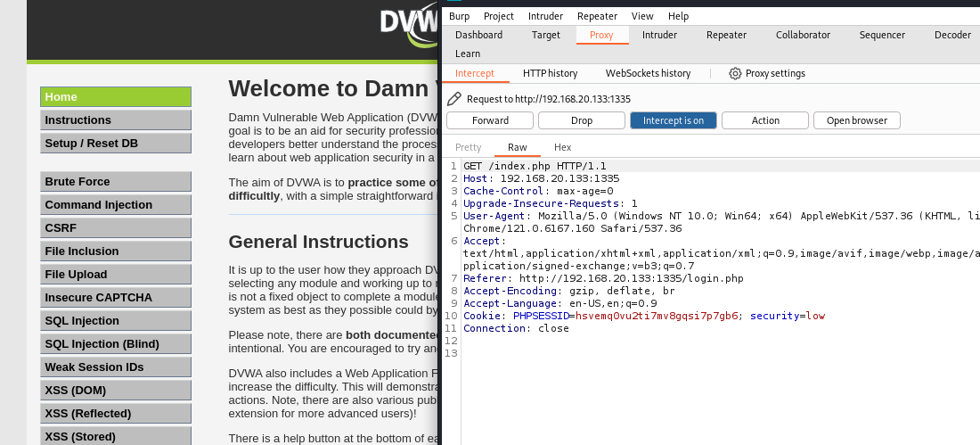Open the File Upload module
The image size is (980, 445).
(x=116, y=274)
